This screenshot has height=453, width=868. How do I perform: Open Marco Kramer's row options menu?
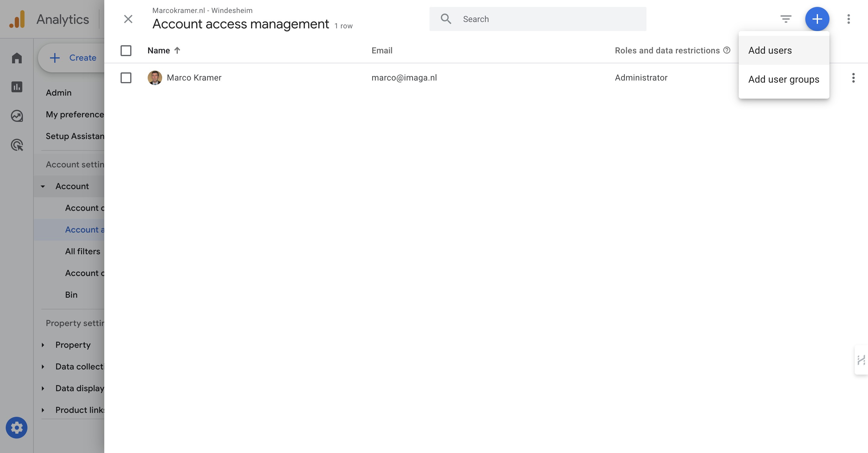[x=853, y=78]
